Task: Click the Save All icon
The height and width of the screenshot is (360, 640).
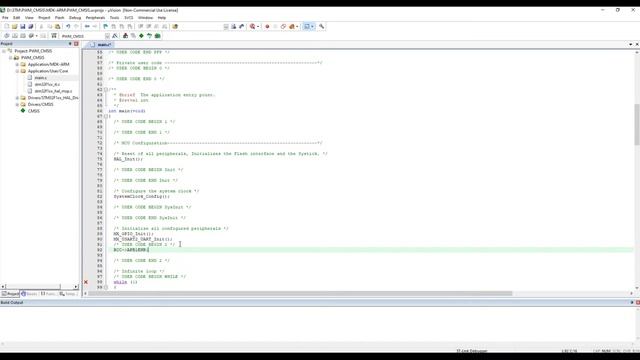Action: 31,27
